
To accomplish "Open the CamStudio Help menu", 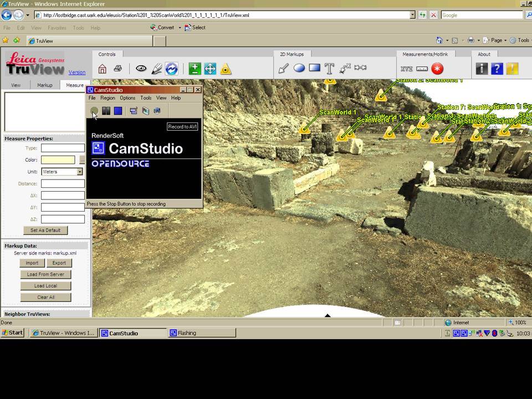I will [176, 98].
